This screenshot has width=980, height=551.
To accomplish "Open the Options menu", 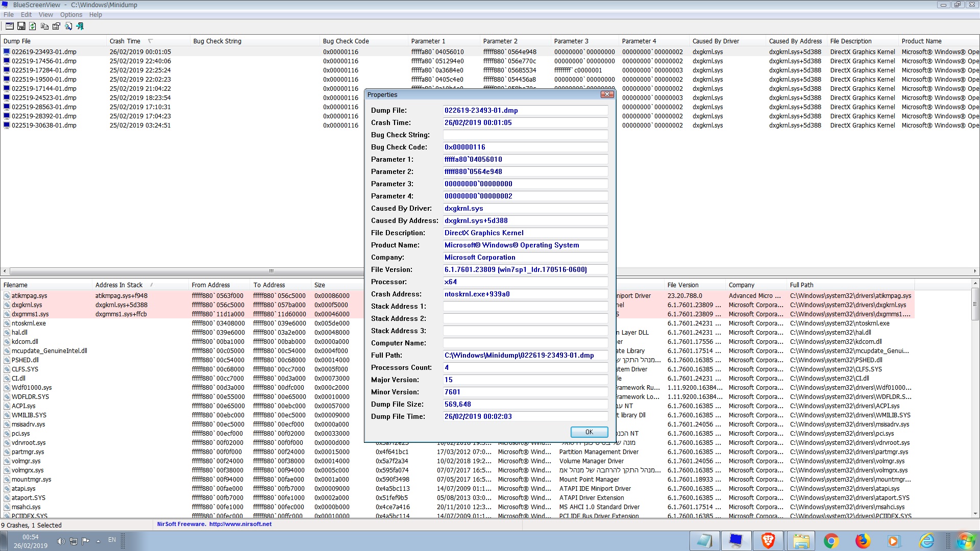I will 71,15.
